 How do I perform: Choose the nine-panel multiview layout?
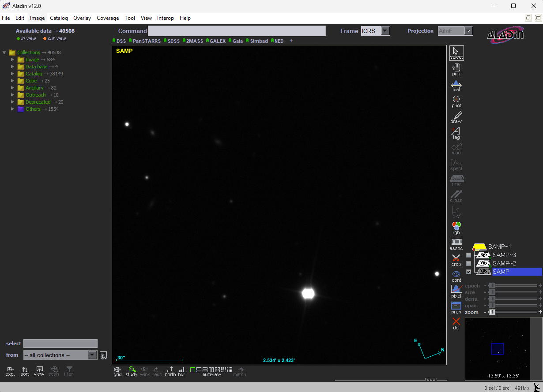pyautogui.click(x=224, y=370)
